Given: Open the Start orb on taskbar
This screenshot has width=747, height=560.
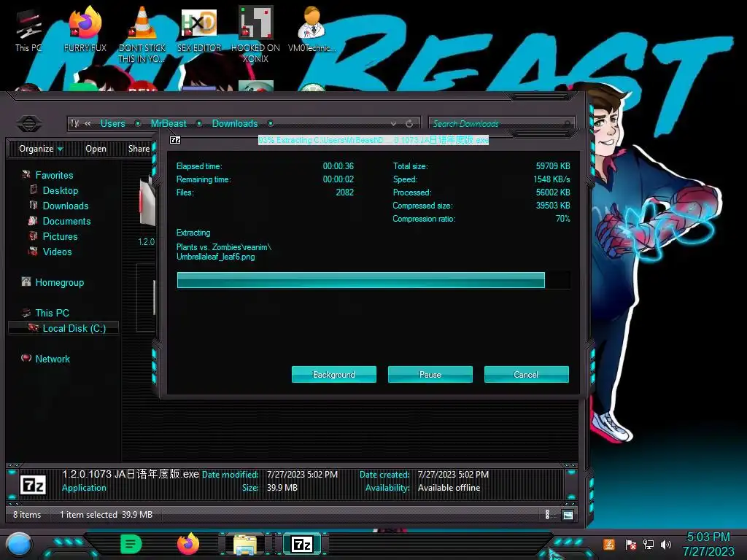Looking at the screenshot, I should [19, 545].
